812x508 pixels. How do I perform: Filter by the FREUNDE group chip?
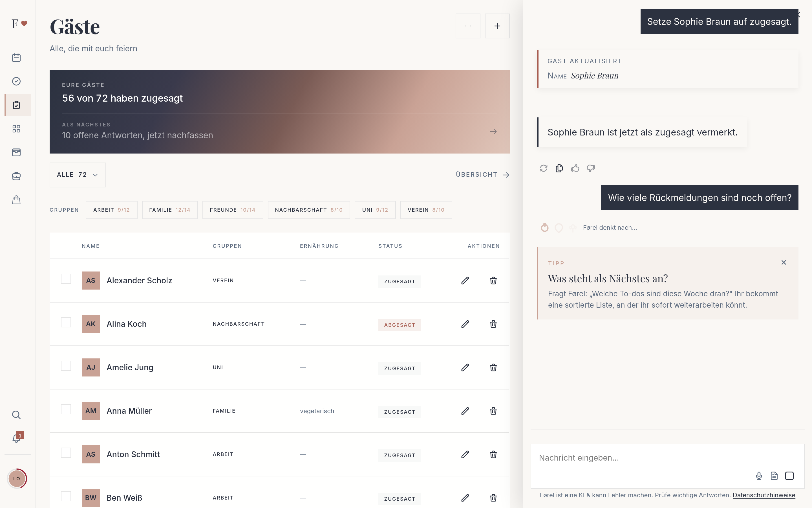click(233, 210)
